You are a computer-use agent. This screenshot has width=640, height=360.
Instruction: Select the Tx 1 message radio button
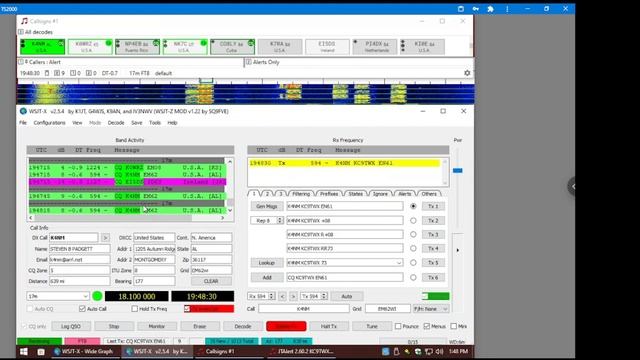pos(413,206)
